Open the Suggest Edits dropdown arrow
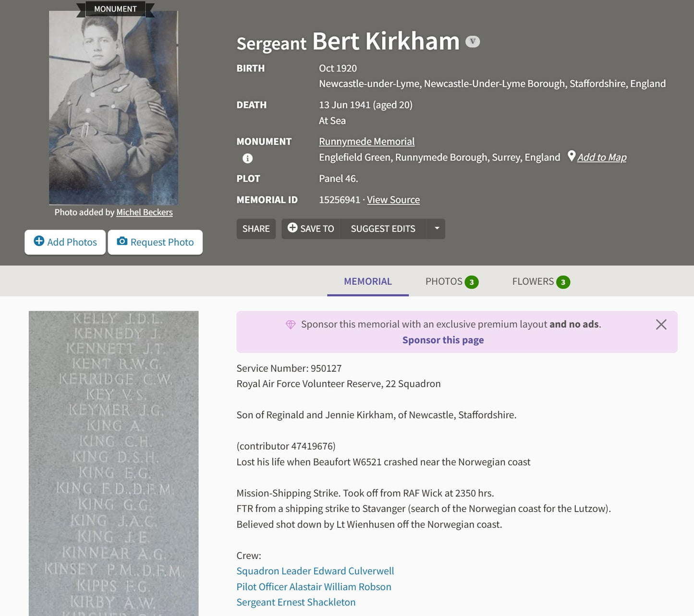Image resolution: width=694 pixels, height=616 pixels. coord(437,229)
